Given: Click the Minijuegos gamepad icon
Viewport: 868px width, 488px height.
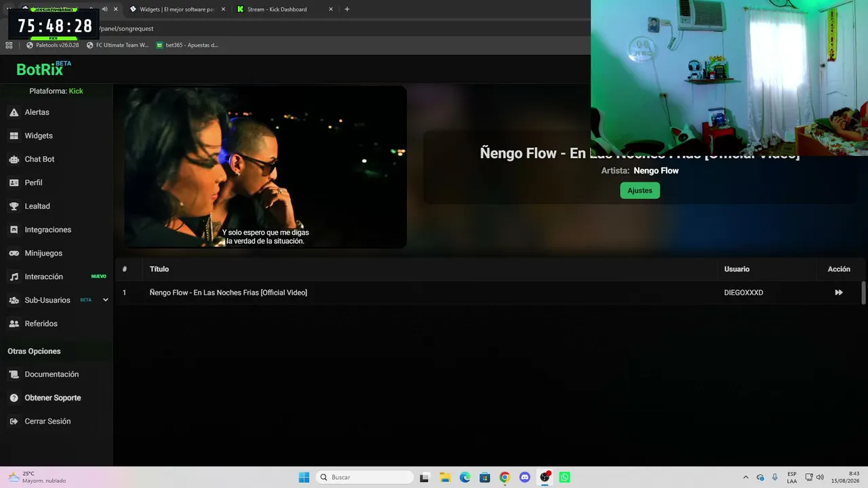Looking at the screenshot, I should (14, 253).
